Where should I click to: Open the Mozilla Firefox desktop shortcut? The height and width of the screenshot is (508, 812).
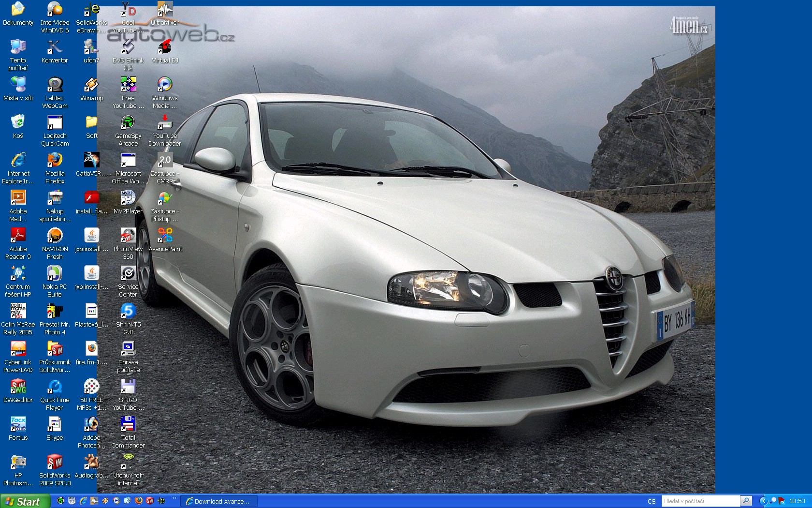click(55, 160)
